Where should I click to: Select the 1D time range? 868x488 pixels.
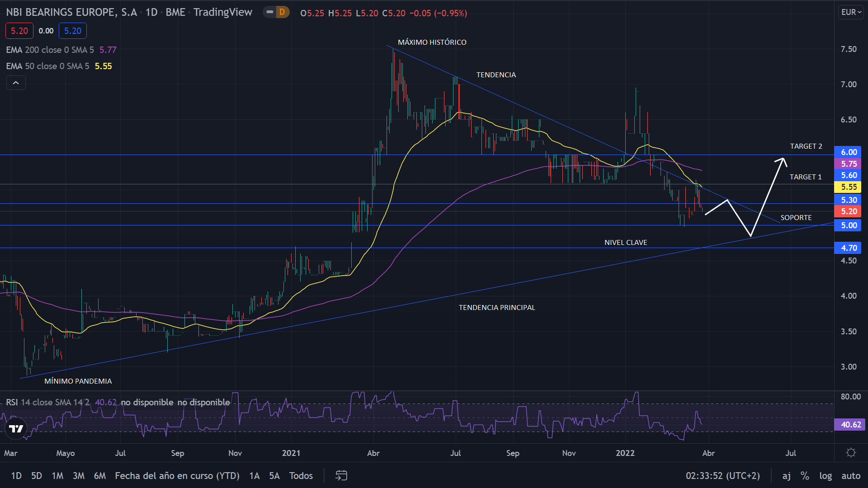tap(16, 475)
